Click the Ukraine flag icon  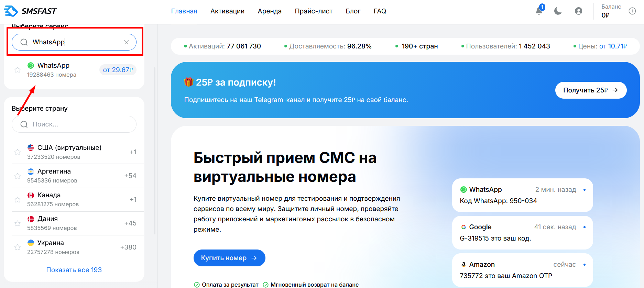tap(31, 243)
